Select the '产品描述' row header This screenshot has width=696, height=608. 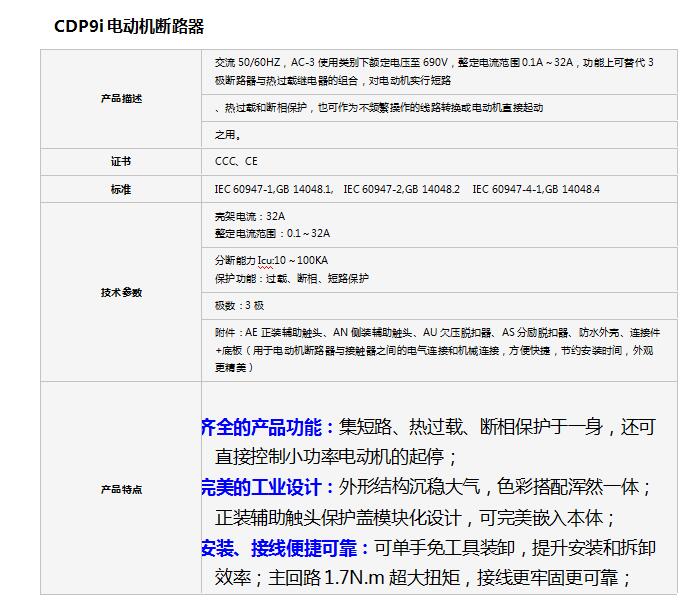pos(121,99)
